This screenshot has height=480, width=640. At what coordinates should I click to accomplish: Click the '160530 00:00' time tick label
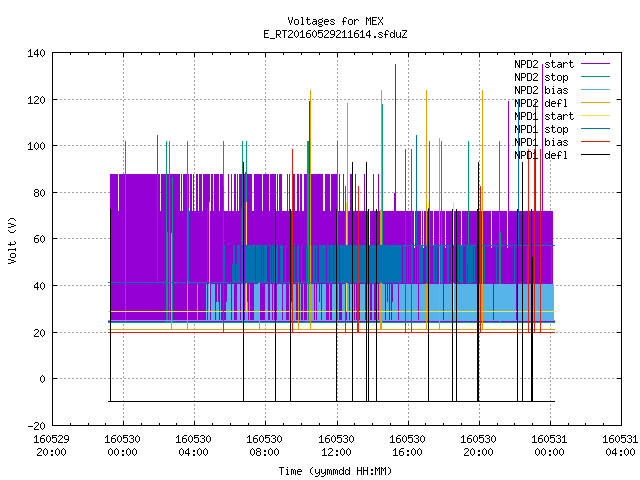tap(122, 446)
